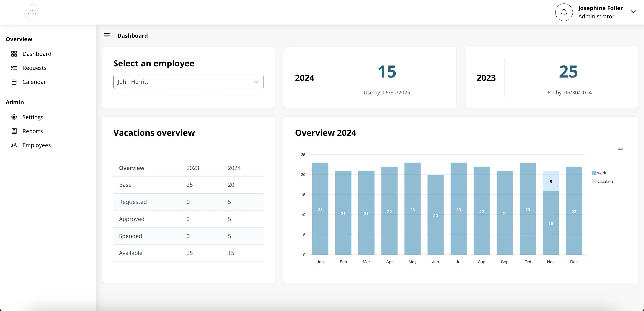
Task: Open the Employees admin page
Action: (37, 145)
